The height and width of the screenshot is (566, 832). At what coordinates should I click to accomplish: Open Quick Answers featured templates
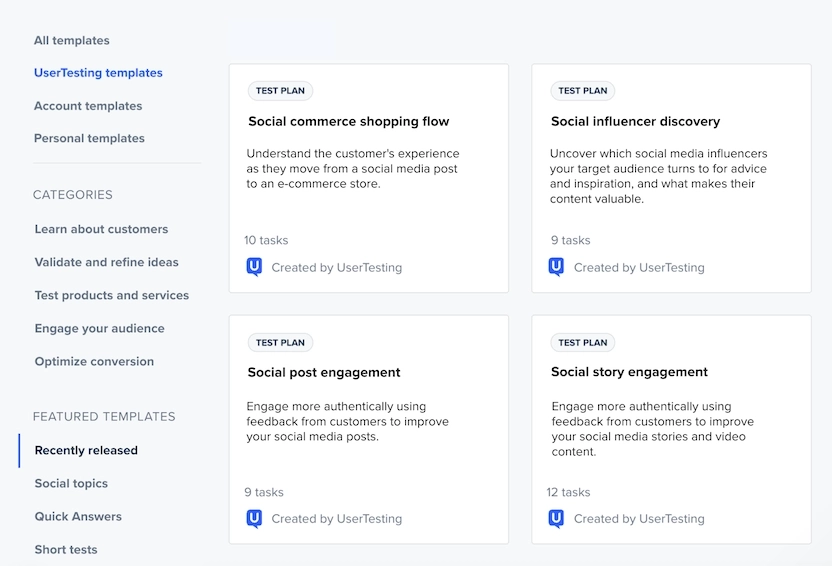pos(78,516)
